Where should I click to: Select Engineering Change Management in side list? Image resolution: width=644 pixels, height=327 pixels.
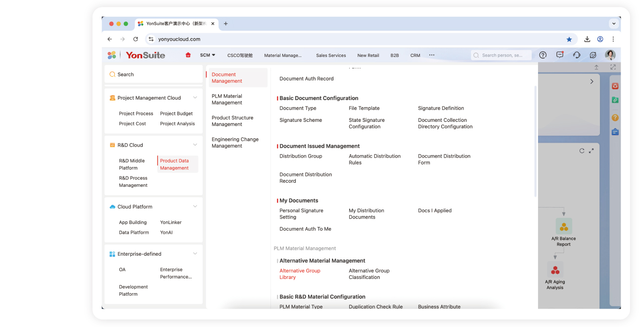click(235, 143)
